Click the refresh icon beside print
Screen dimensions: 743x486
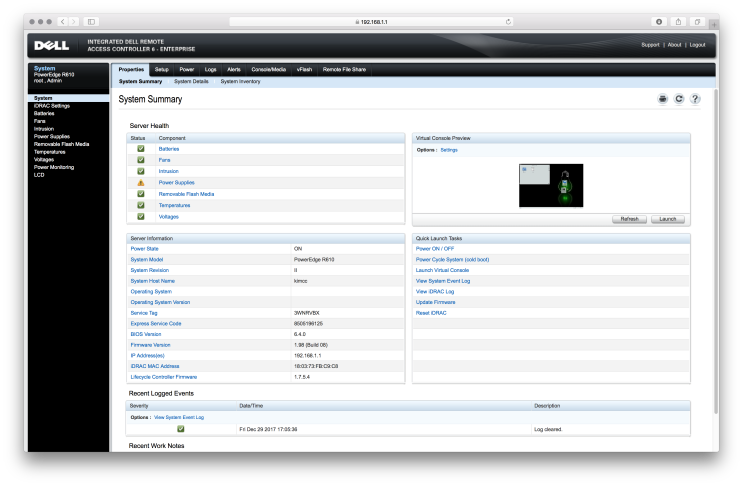pos(679,99)
